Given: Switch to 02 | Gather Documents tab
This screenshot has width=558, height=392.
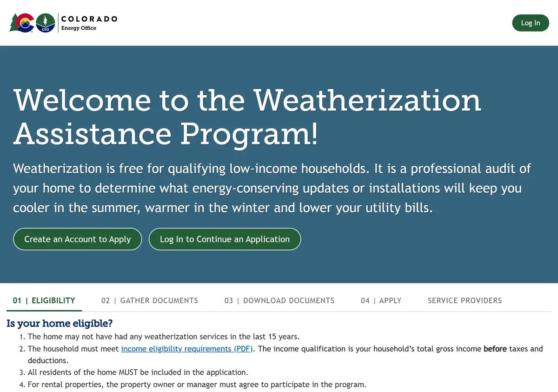Looking at the screenshot, I should click(150, 301).
